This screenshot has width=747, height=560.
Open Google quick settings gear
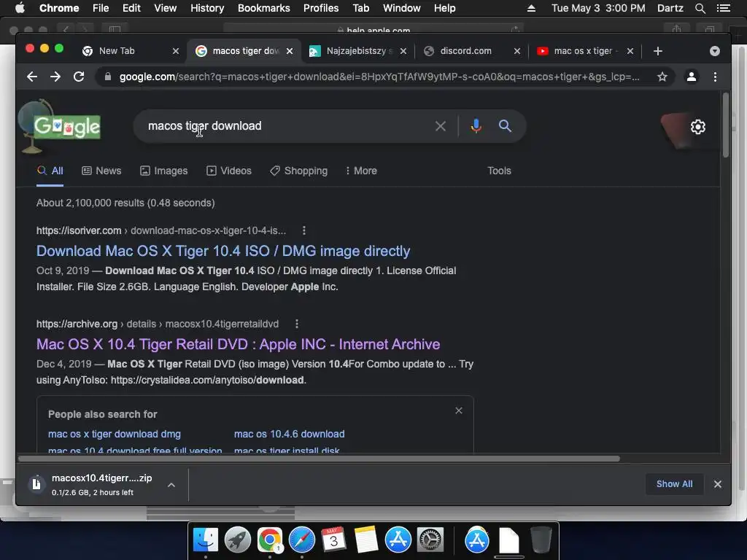(x=698, y=127)
